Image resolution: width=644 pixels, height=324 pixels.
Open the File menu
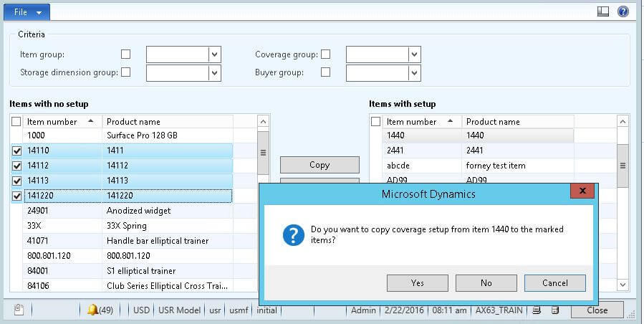tap(26, 11)
